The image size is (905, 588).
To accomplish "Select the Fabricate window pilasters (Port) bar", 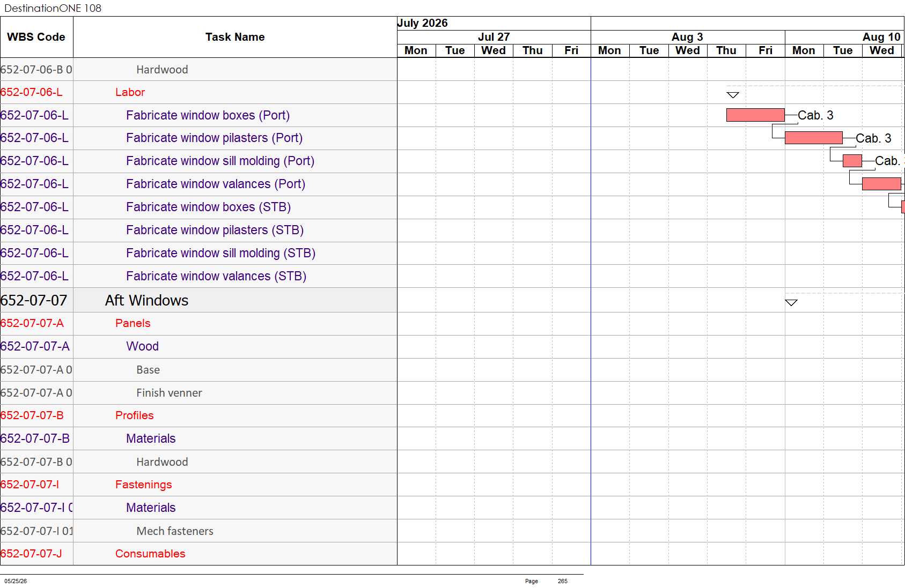I will (x=813, y=138).
